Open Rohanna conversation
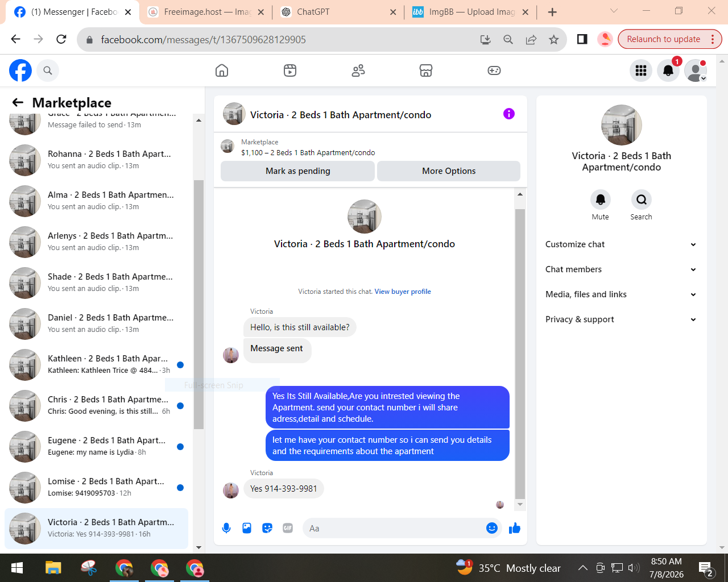The height and width of the screenshot is (582, 728). click(x=97, y=160)
